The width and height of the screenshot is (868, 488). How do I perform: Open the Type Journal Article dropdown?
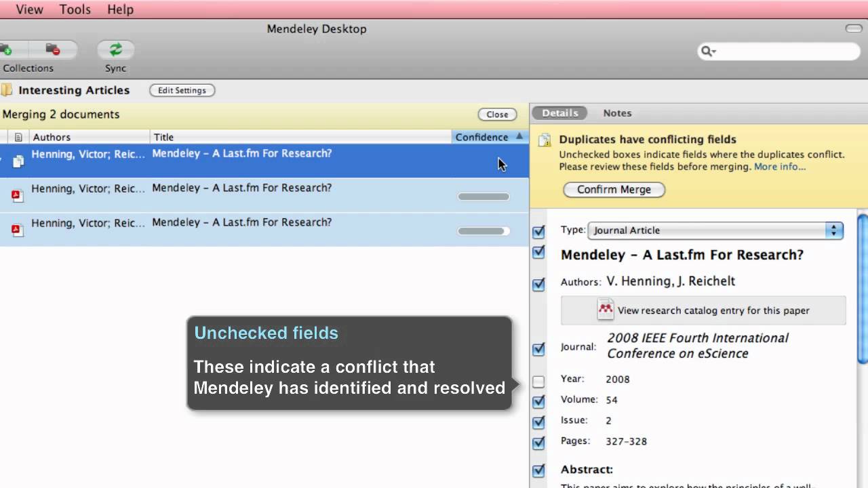[x=715, y=230]
